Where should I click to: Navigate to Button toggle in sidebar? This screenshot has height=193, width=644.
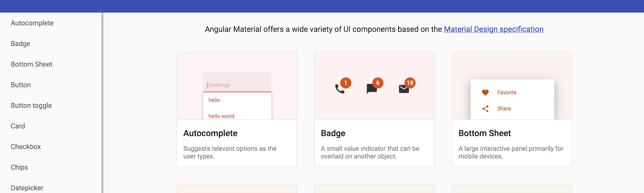[31, 106]
